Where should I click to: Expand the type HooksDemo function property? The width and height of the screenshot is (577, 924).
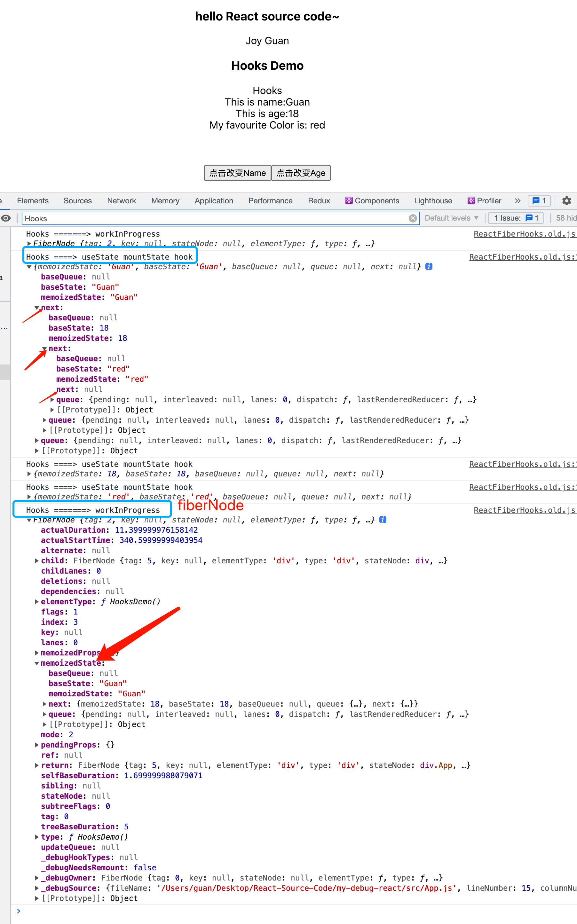[x=37, y=837]
